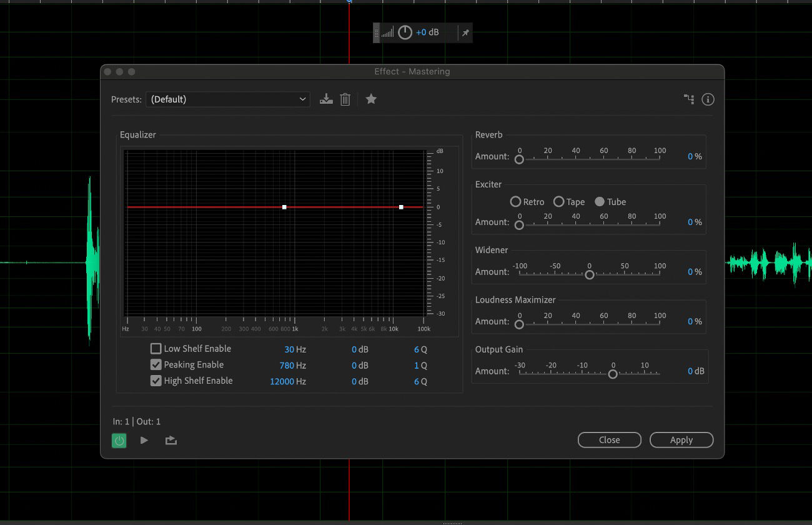Open the Presets dropdown
Screen dimensions: 812x525
(x=227, y=99)
